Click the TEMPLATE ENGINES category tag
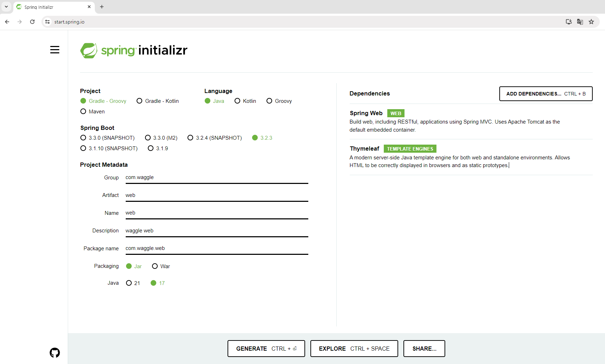This screenshot has width=605, height=364. (x=410, y=149)
